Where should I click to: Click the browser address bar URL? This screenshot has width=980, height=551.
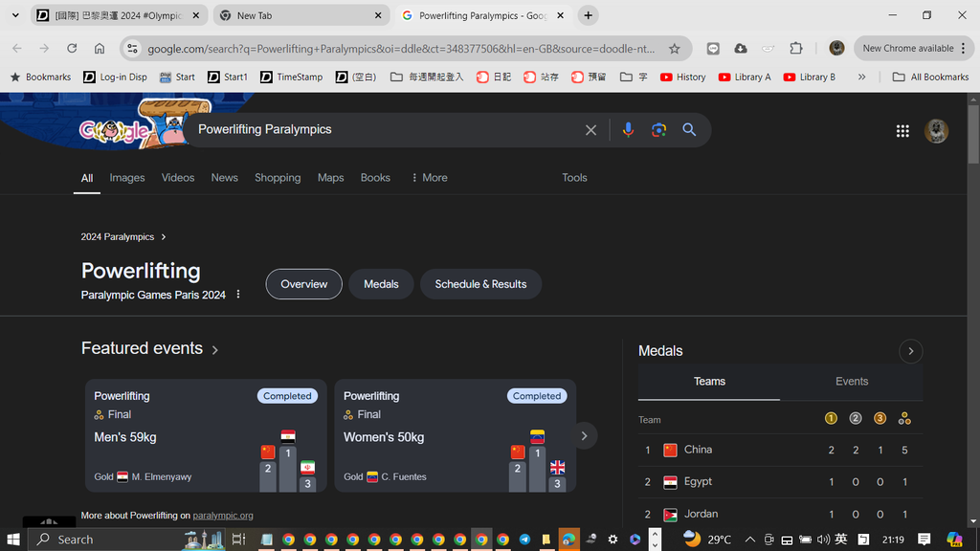click(401, 48)
